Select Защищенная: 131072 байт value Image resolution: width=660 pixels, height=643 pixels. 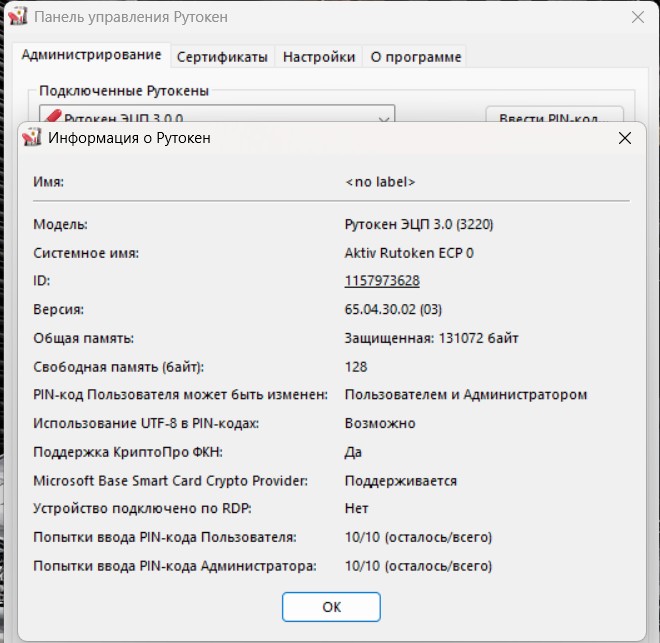click(431, 338)
